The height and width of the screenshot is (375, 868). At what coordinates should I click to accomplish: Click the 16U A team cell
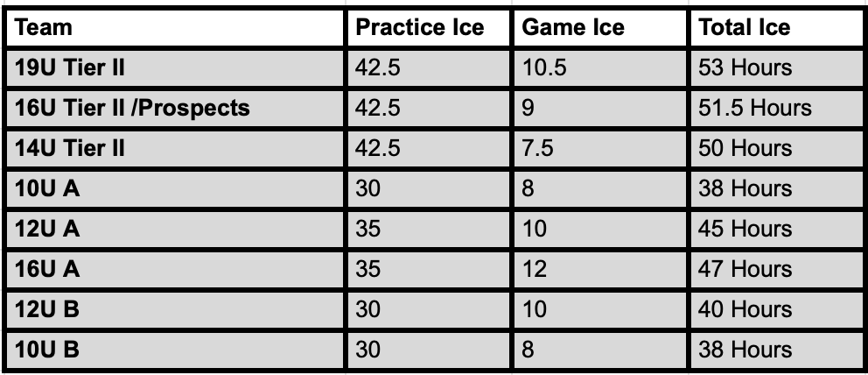(175, 269)
